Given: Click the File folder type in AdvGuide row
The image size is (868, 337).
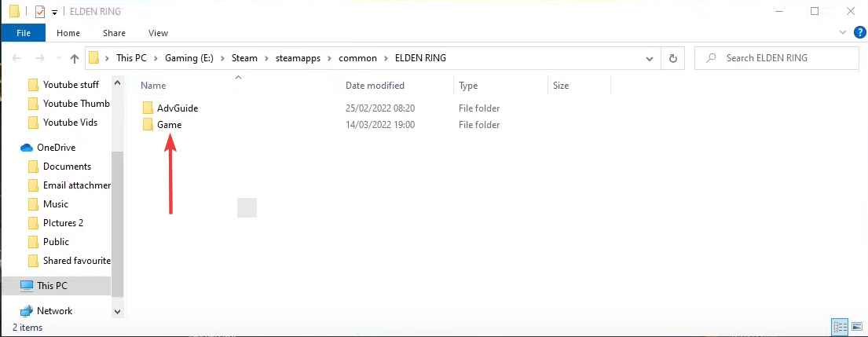Looking at the screenshot, I should point(479,108).
